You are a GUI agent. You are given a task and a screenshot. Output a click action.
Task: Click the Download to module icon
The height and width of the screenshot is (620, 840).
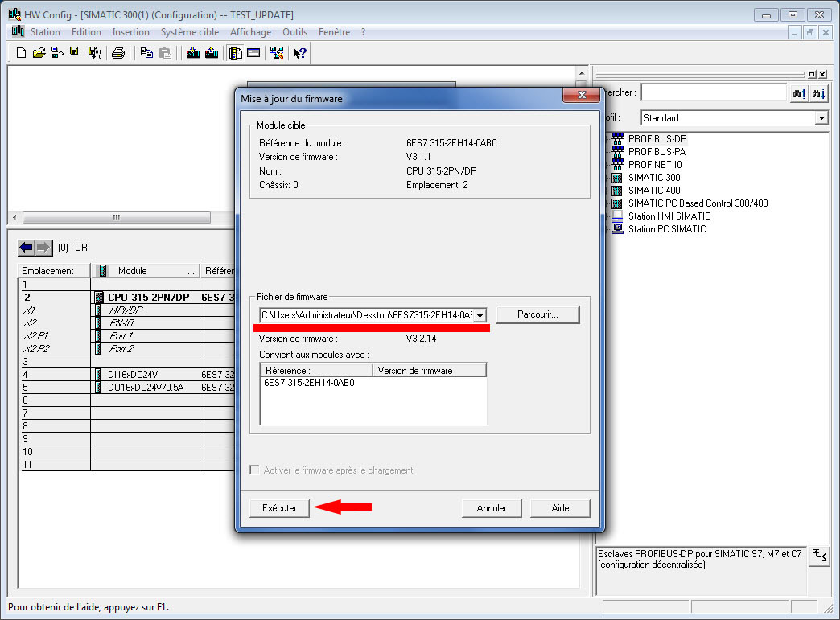pyautogui.click(x=193, y=53)
